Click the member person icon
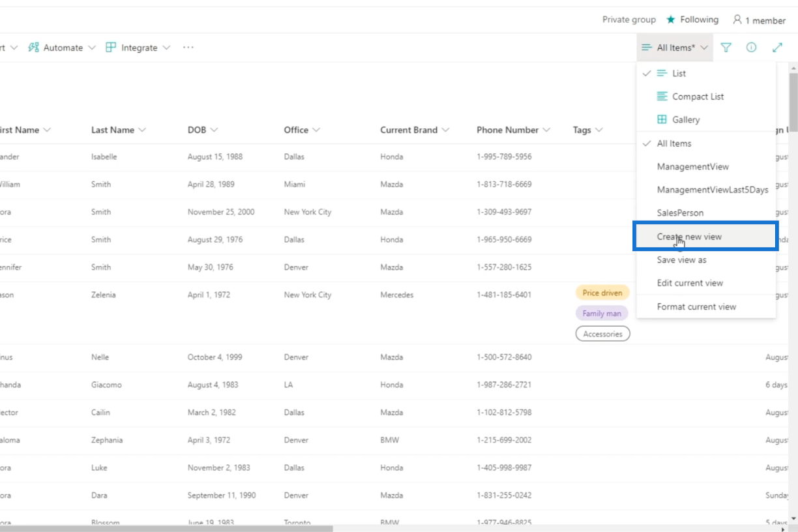 click(737, 20)
